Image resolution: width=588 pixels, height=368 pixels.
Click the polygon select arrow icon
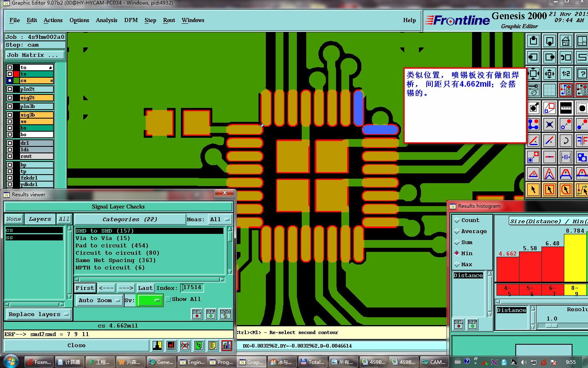point(566,190)
